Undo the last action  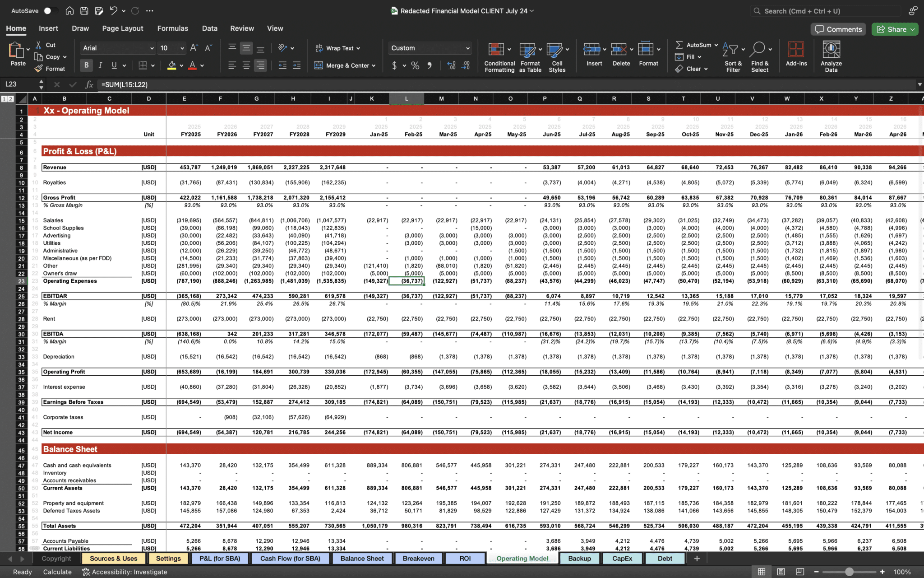tap(113, 11)
